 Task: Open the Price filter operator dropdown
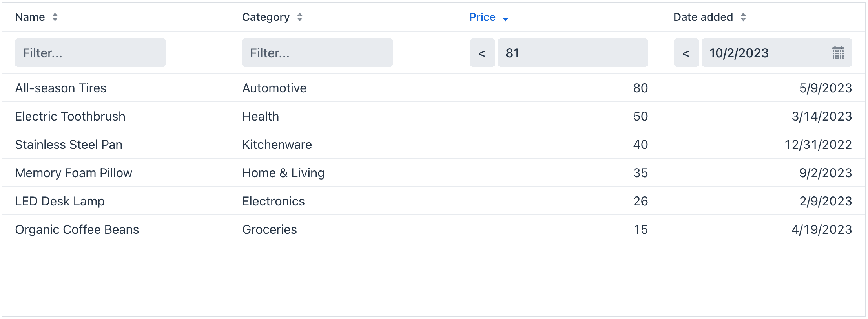click(482, 53)
